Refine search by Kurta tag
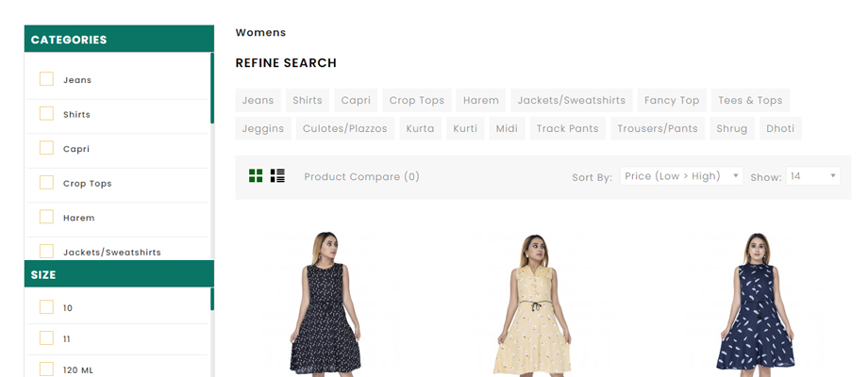The width and height of the screenshot is (868, 377). (x=420, y=128)
